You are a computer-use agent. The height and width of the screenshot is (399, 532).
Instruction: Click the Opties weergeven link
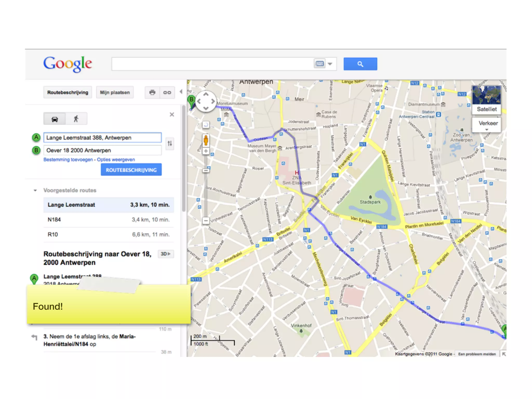[x=116, y=159]
